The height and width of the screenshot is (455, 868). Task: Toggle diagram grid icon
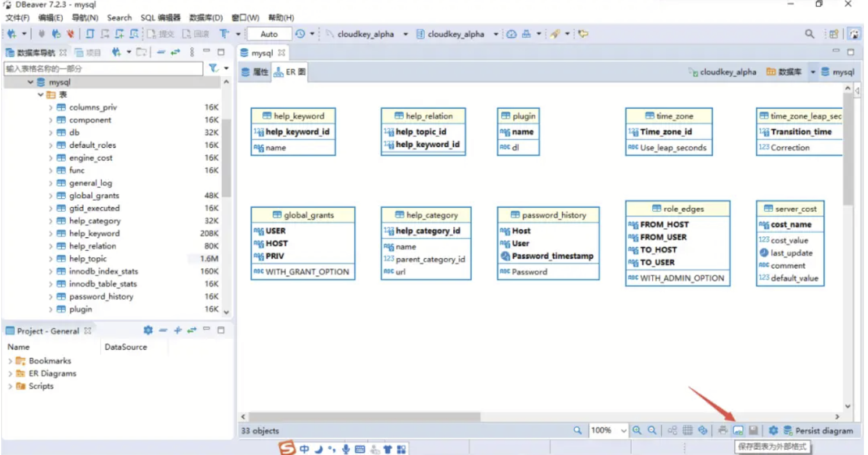(x=688, y=431)
